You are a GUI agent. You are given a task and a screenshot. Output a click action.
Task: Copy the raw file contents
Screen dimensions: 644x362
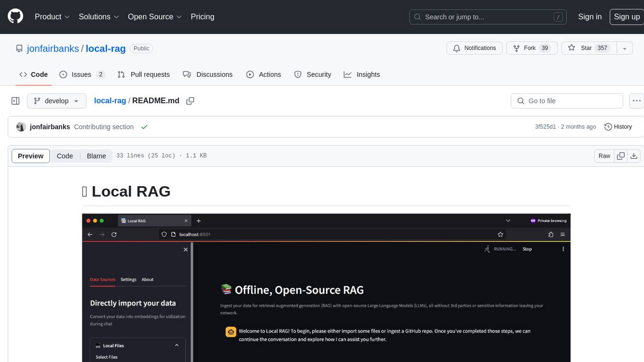[620, 156]
